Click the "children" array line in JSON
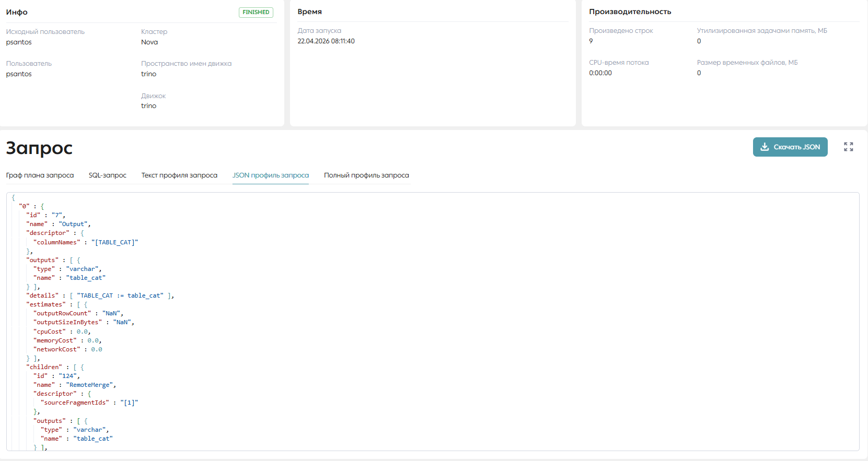 pos(55,367)
